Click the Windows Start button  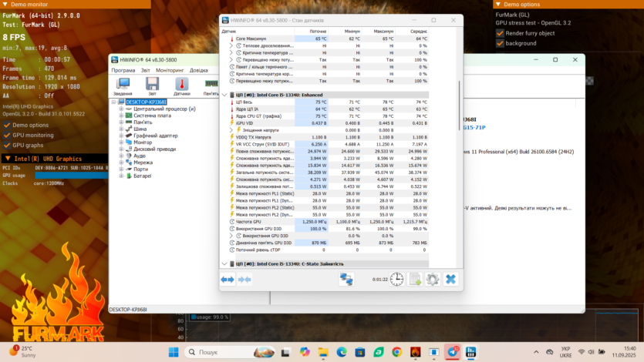(174, 352)
